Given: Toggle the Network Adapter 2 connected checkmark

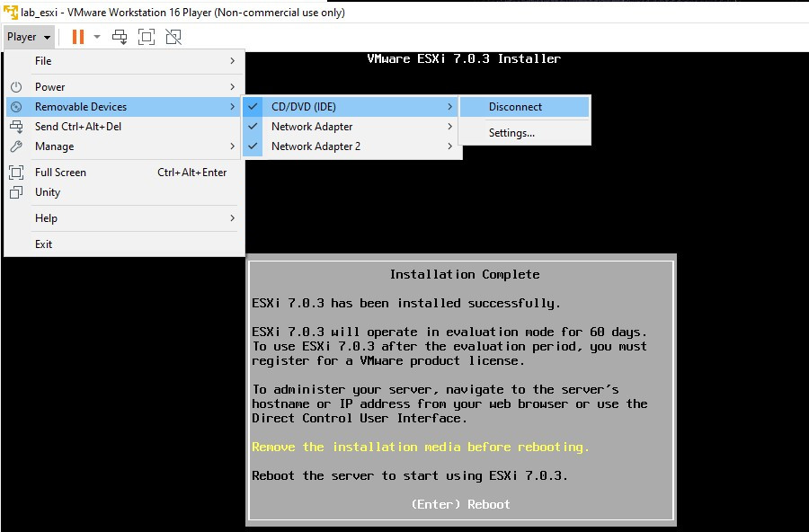Looking at the screenshot, I should click(253, 146).
